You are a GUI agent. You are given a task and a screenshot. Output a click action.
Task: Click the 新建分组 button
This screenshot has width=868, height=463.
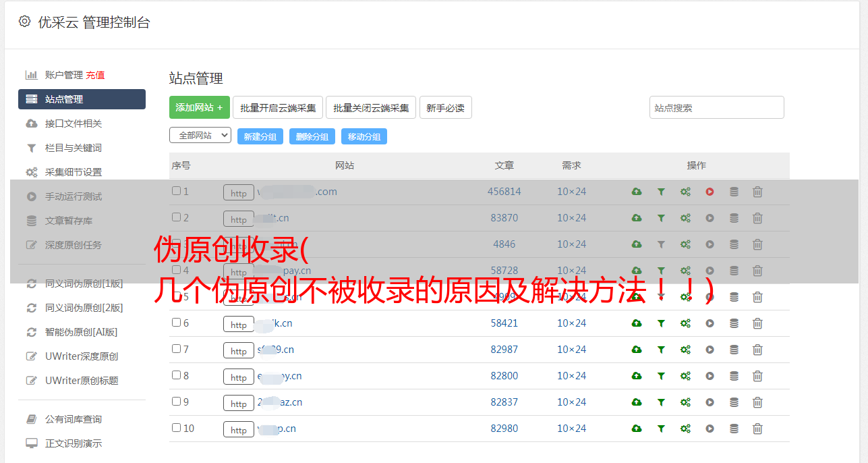click(260, 136)
